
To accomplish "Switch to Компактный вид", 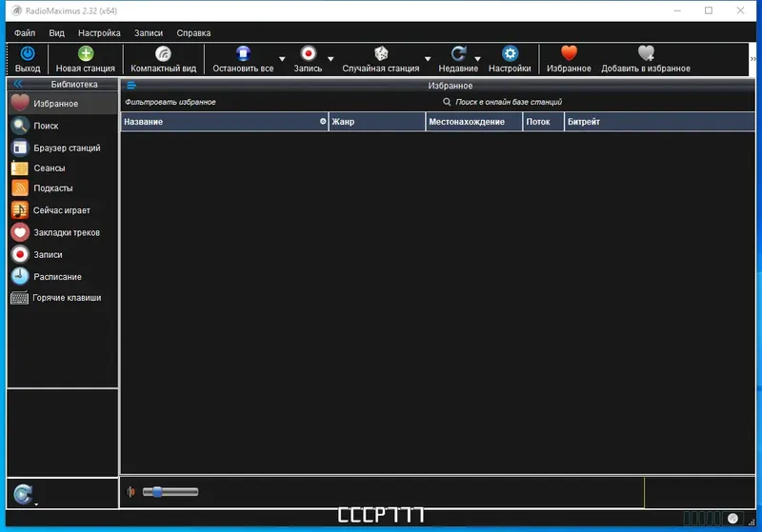I will click(x=163, y=59).
